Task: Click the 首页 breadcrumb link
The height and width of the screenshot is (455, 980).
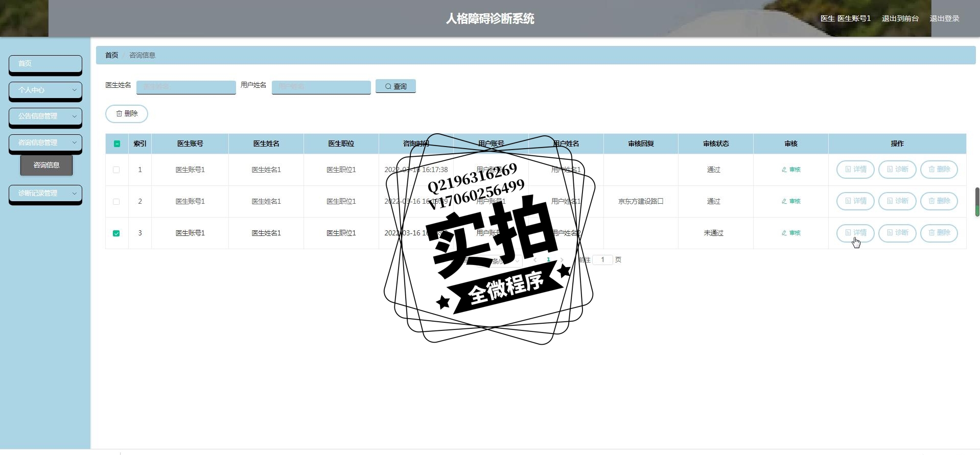Action: 111,55
